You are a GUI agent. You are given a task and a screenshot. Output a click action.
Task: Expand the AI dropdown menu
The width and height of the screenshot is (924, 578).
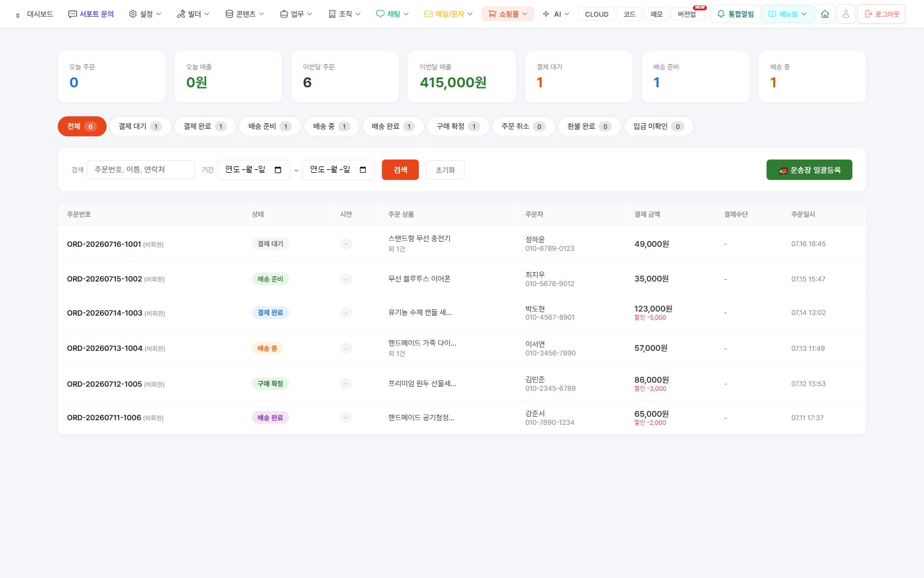pos(556,14)
